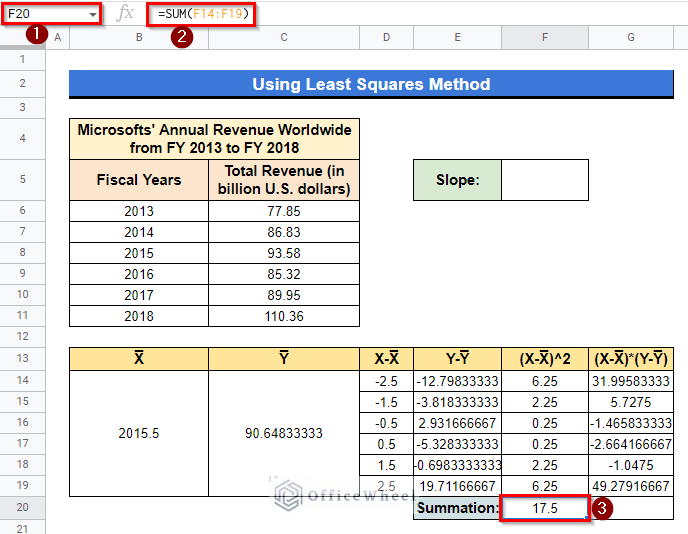Select the X-X̄ cell with -2.5
688x534 pixels.
(x=386, y=381)
